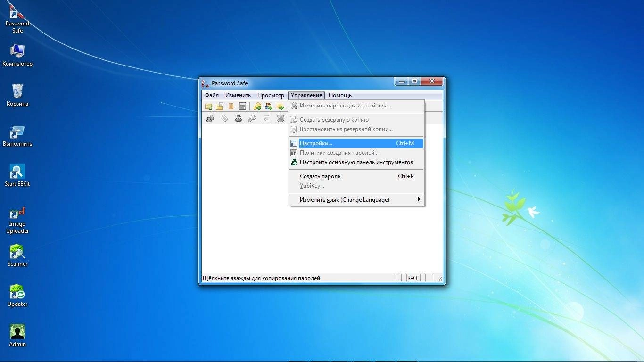The width and height of the screenshot is (644, 362).
Task: Select the Корзина recycle bin icon
Action: pos(17,95)
